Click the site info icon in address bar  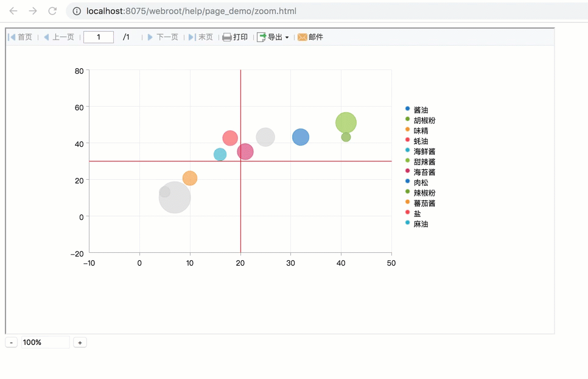pyautogui.click(x=77, y=11)
